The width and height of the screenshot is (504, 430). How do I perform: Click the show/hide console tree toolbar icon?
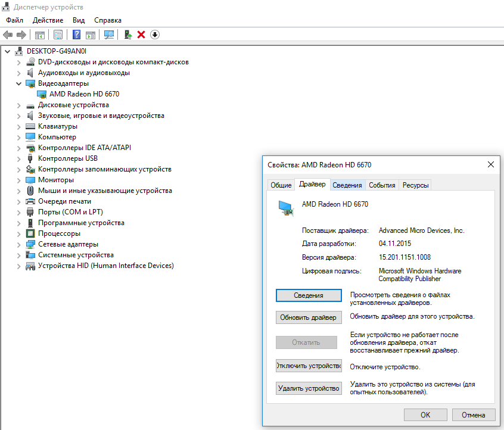[39, 35]
